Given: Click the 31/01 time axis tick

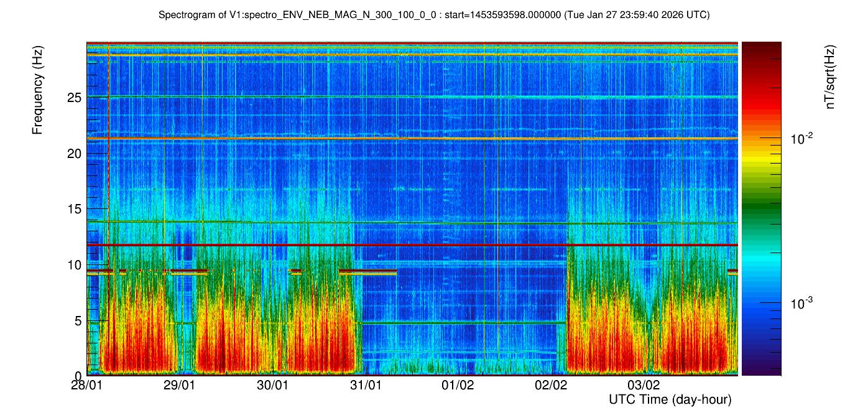Looking at the screenshot, I should tap(366, 385).
